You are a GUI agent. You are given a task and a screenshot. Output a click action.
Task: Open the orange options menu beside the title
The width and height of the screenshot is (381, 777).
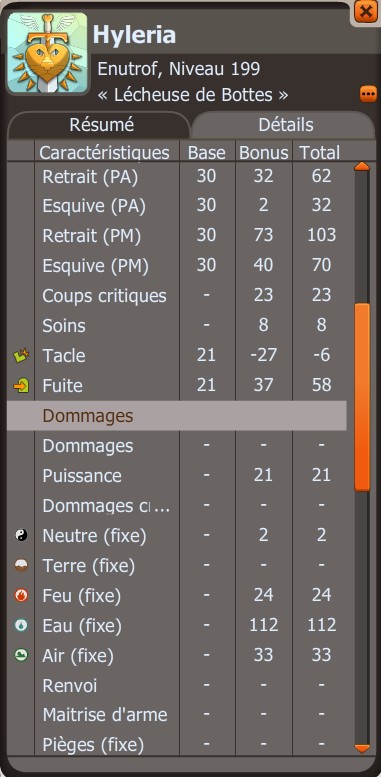(x=368, y=94)
